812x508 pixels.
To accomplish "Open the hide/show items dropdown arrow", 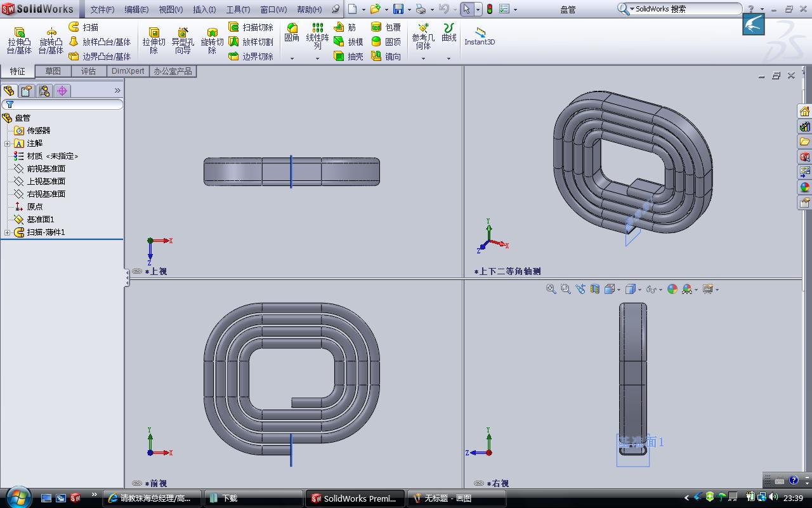I will click(661, 290).
